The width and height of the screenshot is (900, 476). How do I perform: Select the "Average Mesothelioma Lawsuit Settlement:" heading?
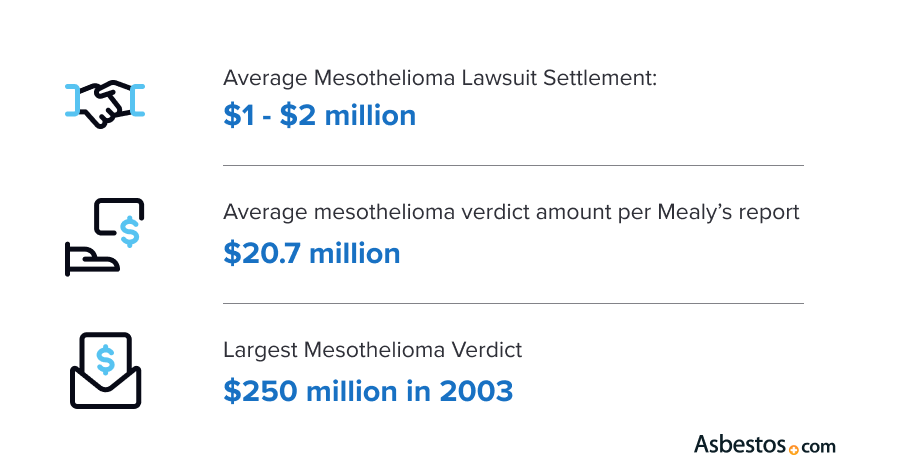(x=440, y=78)
